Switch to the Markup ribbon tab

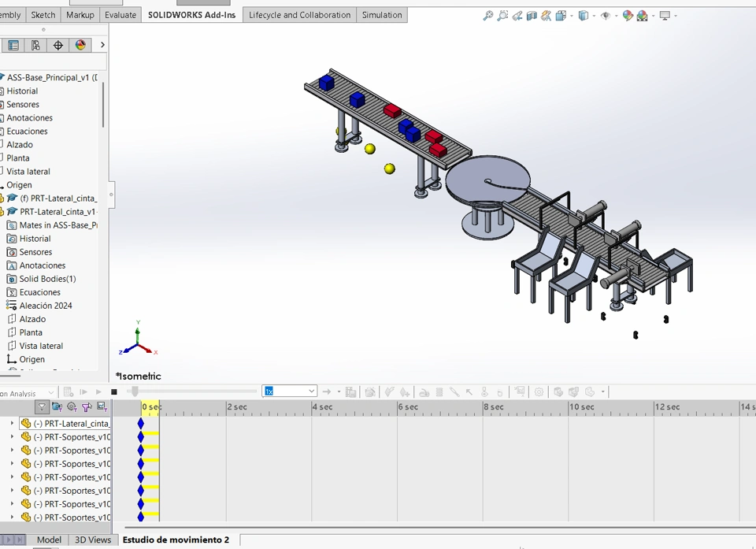coord(80,15)
